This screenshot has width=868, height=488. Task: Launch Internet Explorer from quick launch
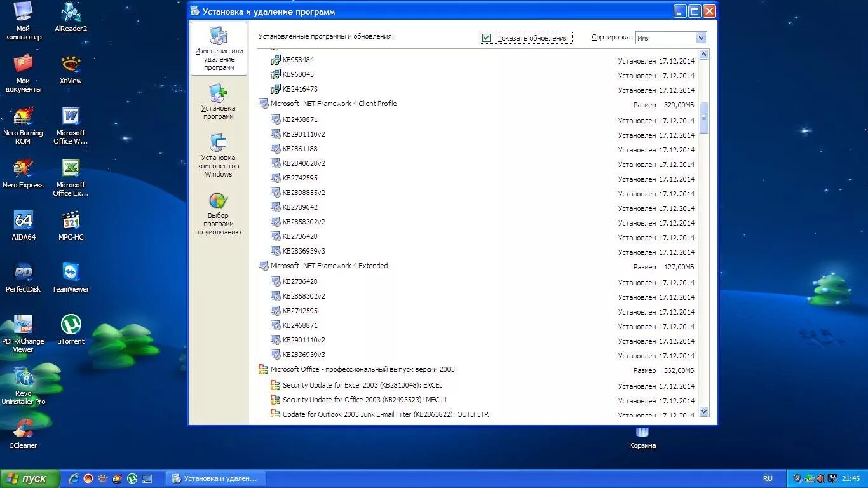pyautogui.click(x=74, y=478)
